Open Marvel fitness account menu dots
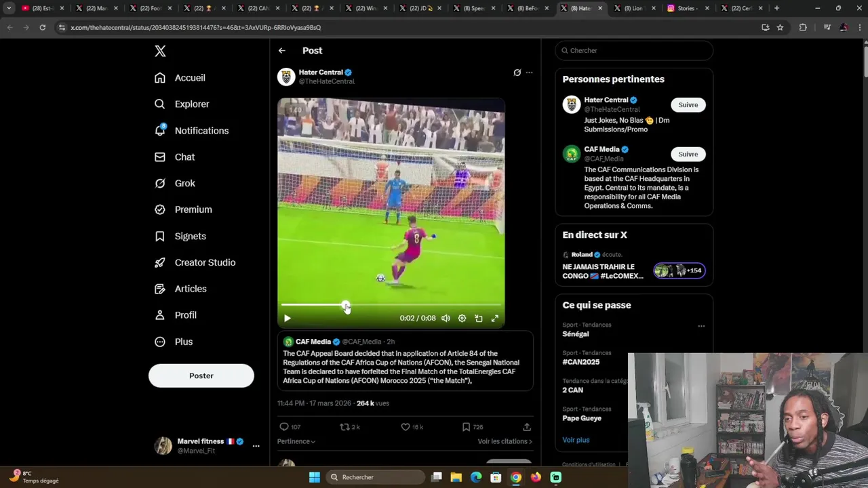The width and height of the screenshot is (868, 488). coord(256,446)
